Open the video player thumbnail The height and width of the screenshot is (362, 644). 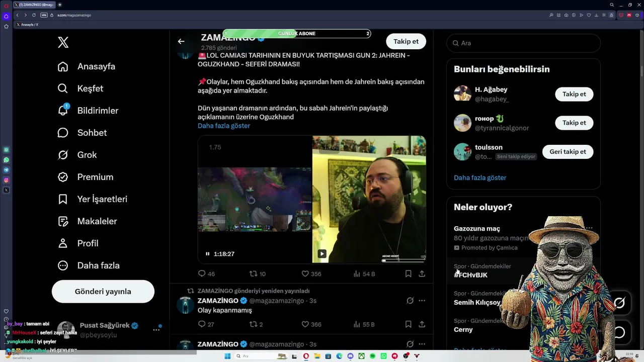312,199
